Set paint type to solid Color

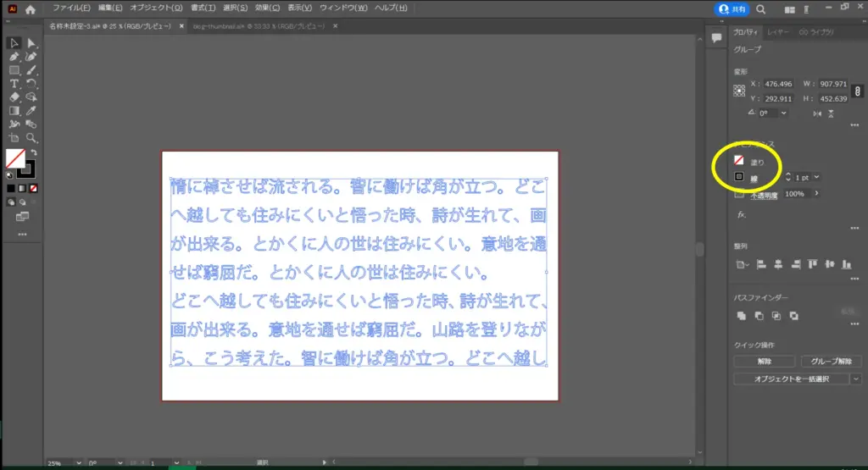10,189
